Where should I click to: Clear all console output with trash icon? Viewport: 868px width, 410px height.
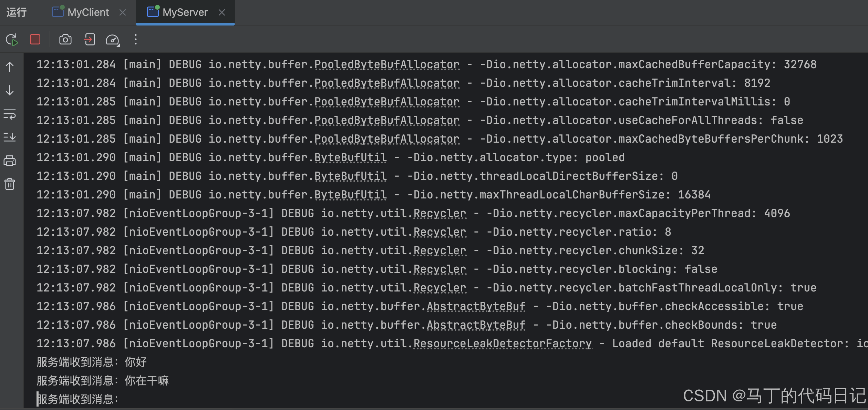pos(10,184)
